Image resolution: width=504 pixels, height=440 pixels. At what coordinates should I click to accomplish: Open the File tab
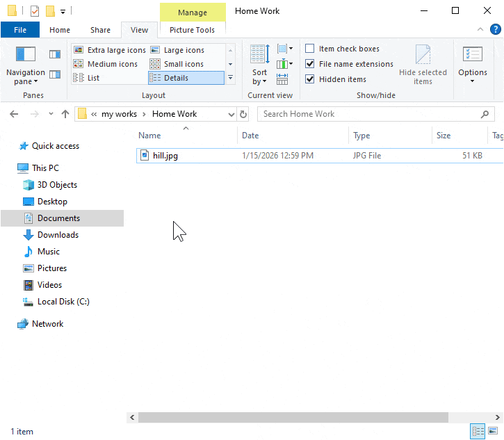pos(20,30)
